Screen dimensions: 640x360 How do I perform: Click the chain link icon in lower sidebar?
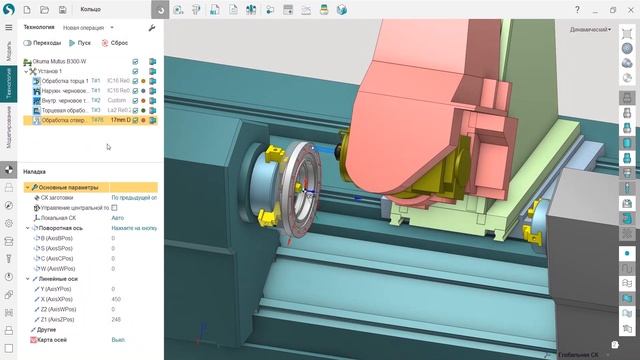tap(9, 295)
